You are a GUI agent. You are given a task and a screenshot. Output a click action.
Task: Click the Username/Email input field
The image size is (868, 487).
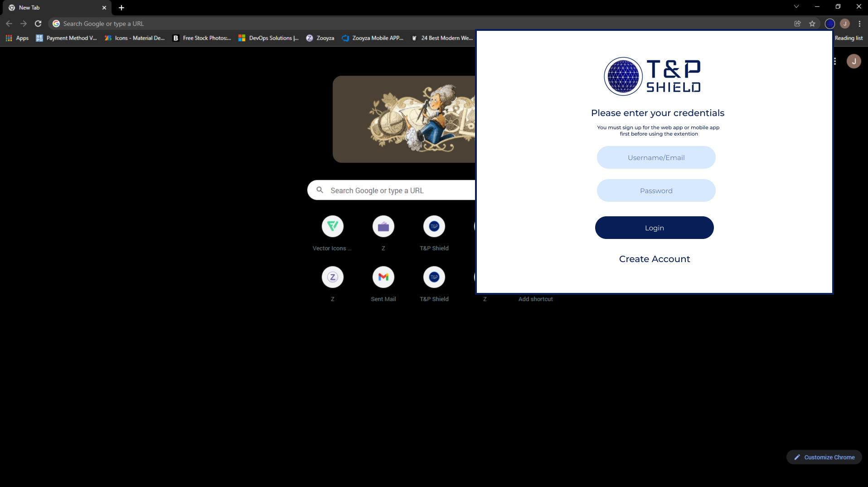pos(656,157)
